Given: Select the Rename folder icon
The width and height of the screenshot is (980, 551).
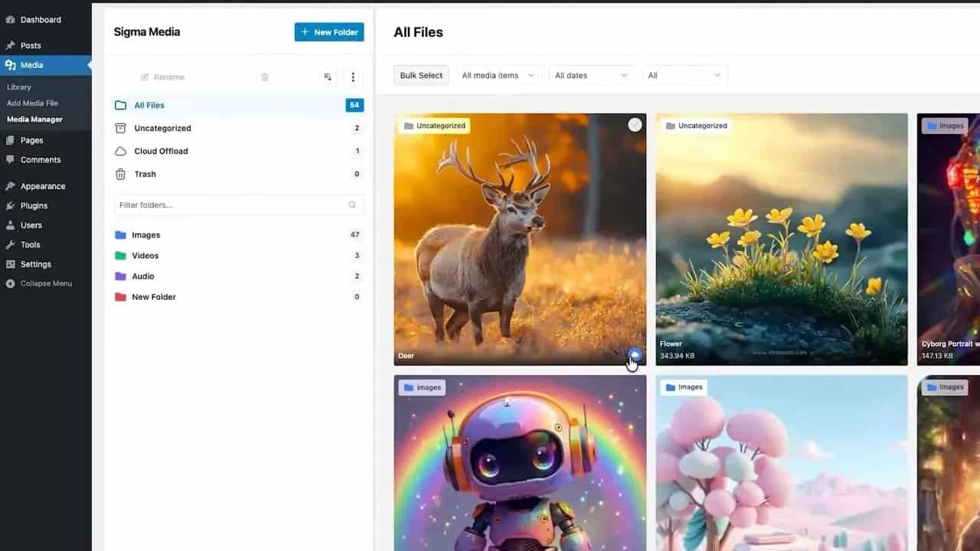Looking at the screenshot, I should point(145,77).
